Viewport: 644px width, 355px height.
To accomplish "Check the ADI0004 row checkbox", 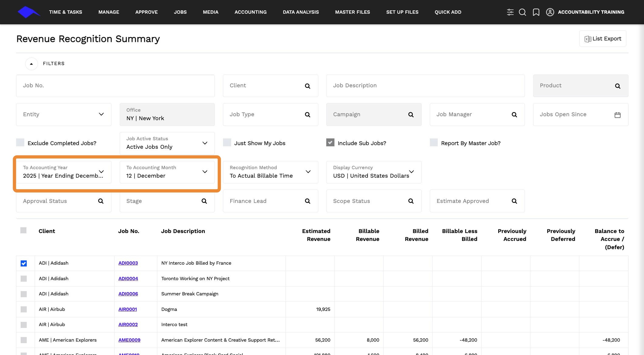I will click(24, 279).
